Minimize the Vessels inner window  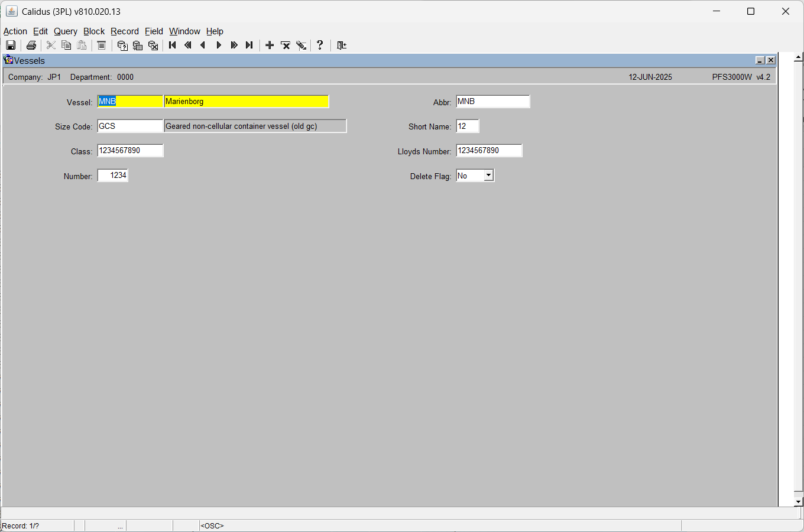[x=760, y=60]
